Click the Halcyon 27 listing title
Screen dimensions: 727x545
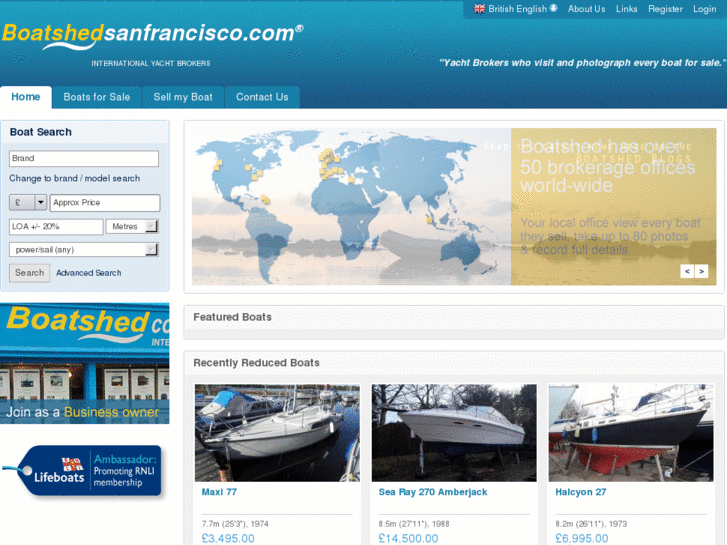click(x=580, y=492)
